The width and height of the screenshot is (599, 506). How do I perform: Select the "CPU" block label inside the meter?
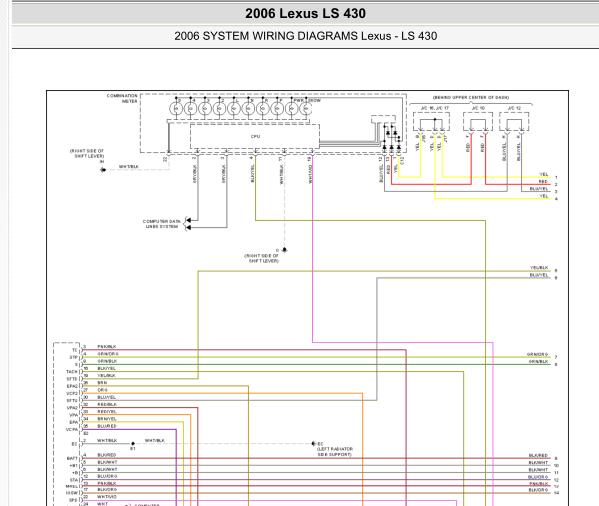(255, 136)
